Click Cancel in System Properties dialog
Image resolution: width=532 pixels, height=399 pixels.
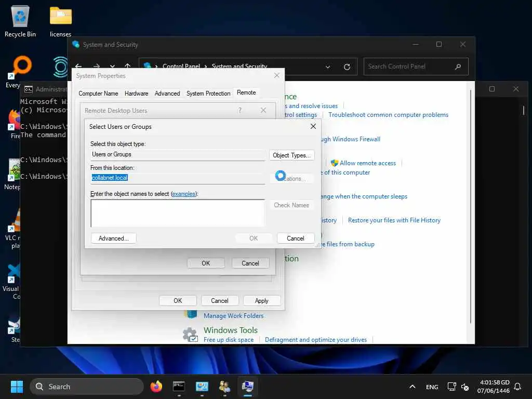(220, 301)
